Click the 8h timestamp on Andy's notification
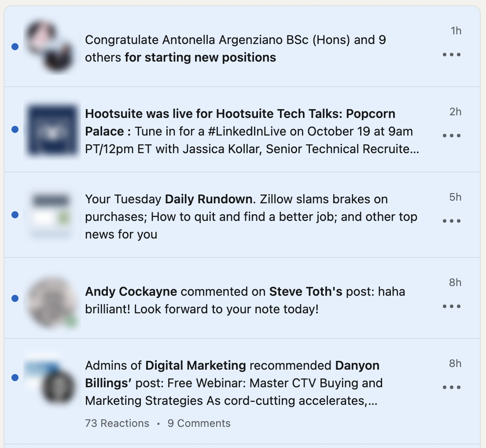Image resolution: width=486 pixels, height=448 pixels. [455, 283]
